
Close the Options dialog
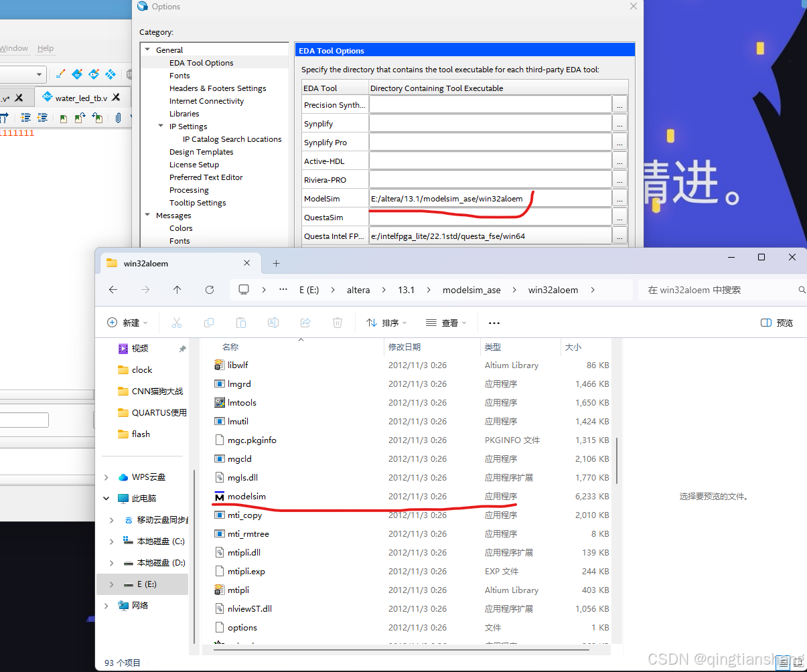634,6
